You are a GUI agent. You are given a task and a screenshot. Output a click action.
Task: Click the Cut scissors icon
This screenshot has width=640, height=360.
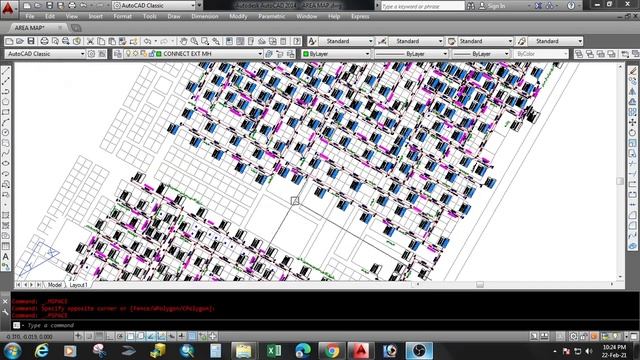tap(90, 41)
